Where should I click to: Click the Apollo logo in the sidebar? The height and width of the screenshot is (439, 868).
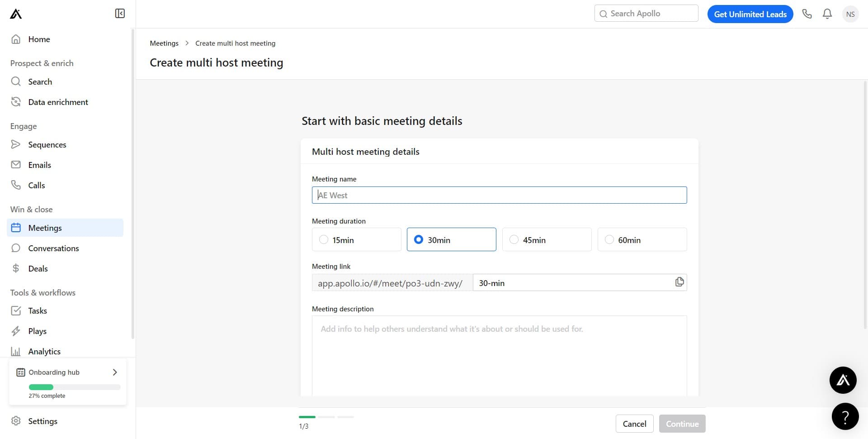15,14
